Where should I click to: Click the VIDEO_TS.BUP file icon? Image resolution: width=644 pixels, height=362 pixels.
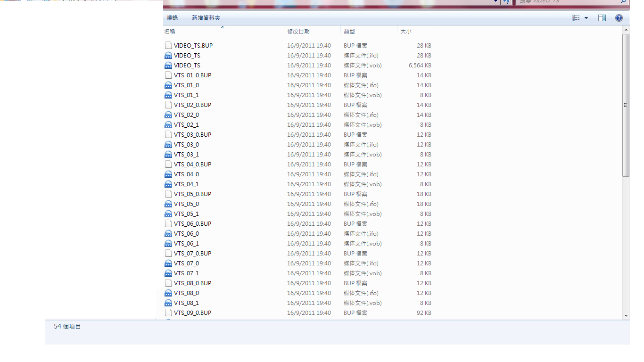[x=168, y=46]
